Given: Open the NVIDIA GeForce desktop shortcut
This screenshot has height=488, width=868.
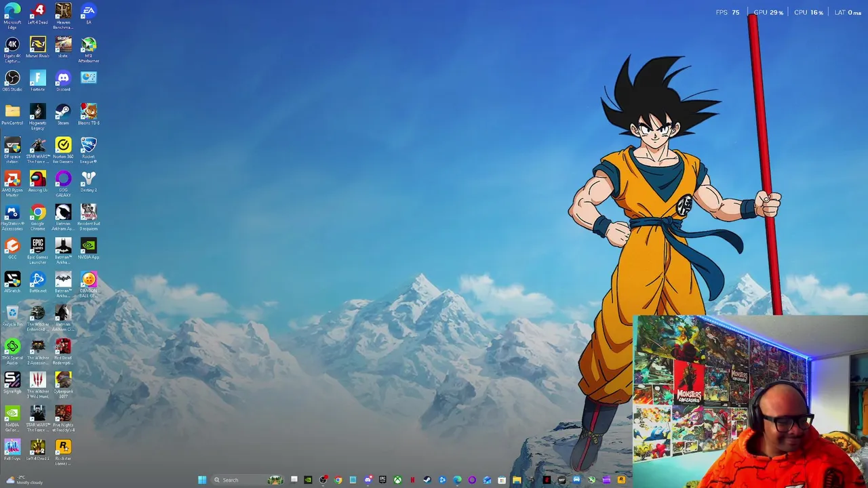Looking at the screenshot, I should coord(12,419).
